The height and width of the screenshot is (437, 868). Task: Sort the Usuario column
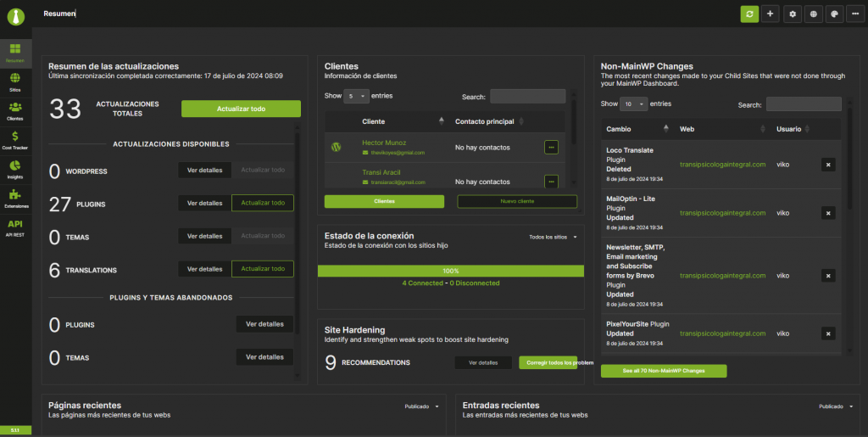807,128
